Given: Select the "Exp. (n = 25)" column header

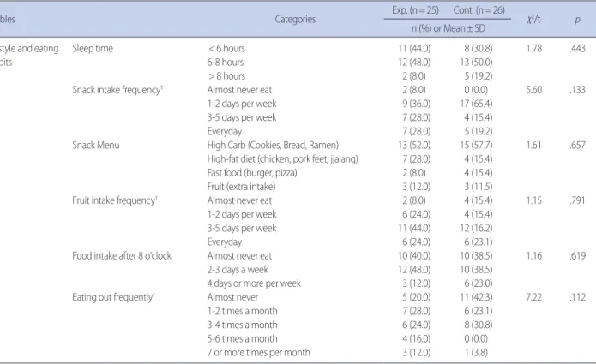Looking at the screenshot, I should click(415, 10).
